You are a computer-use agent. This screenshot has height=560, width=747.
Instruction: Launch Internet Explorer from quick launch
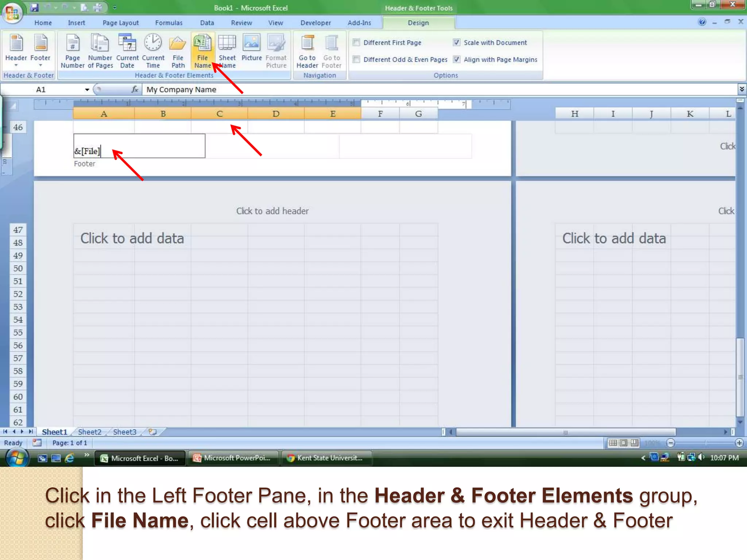click(69, 458)
